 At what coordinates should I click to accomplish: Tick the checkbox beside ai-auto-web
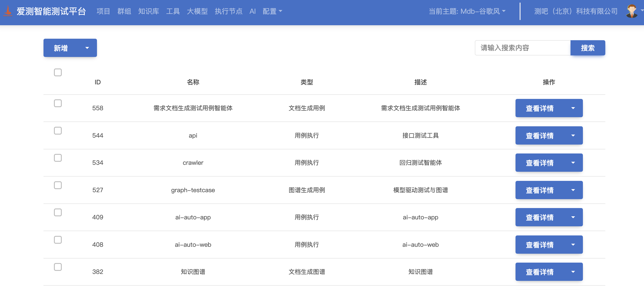57,240
